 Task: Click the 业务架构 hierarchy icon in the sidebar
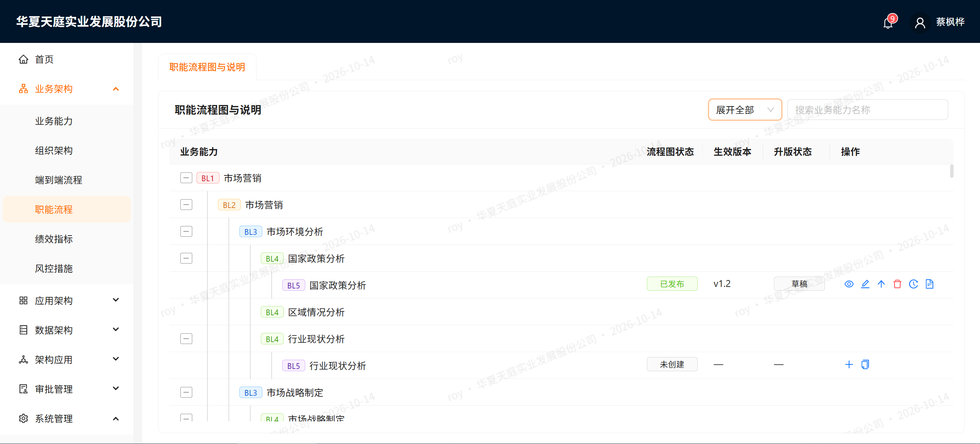23,89
